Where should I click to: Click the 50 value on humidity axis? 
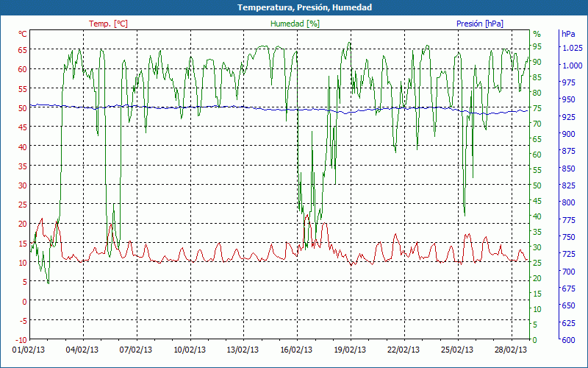click(x=537, y=185)
